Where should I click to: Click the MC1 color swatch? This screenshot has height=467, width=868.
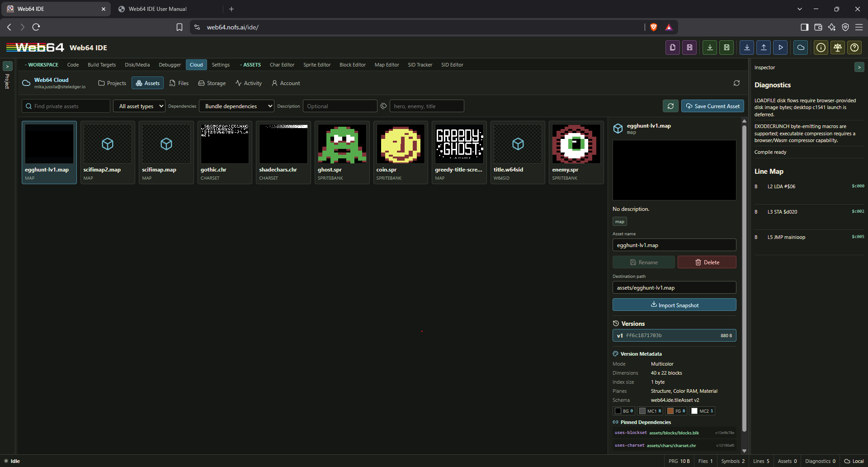coord(650,411)
